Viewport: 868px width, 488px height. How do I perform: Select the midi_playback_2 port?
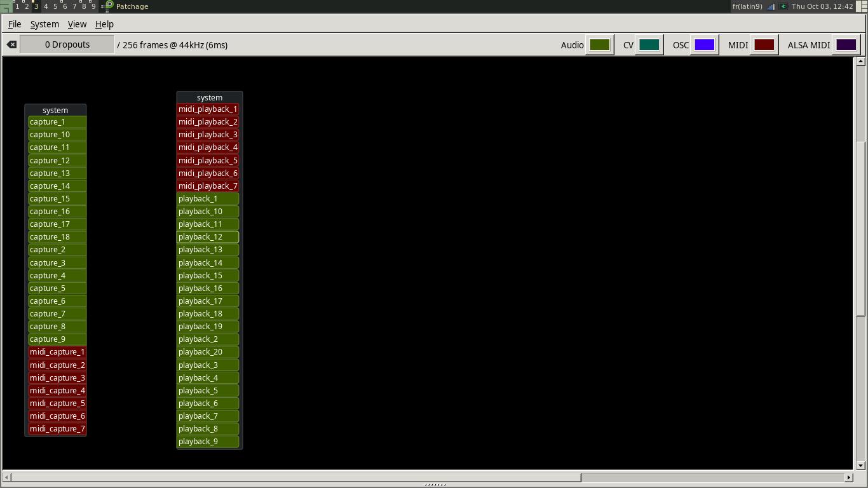coord(208,122)
